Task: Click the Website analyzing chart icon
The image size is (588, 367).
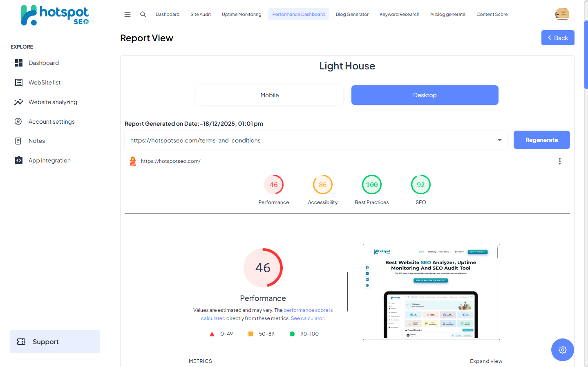Action: [x=19, y=102]
